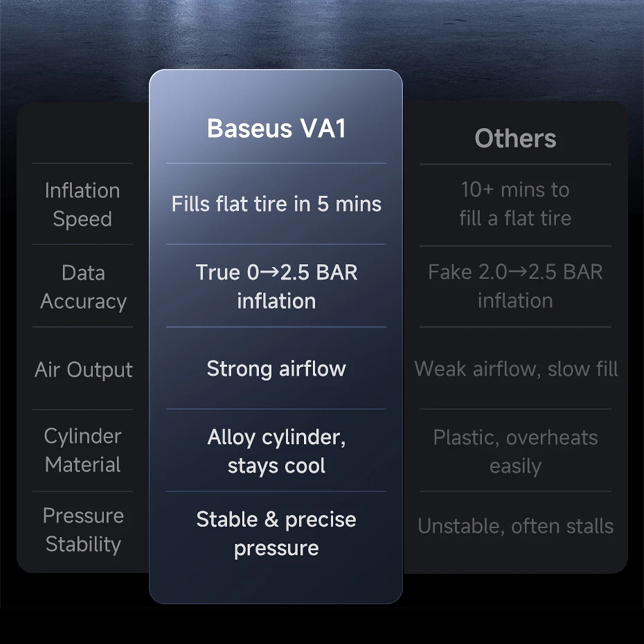Viewport: 644px width, 644px height.
Task: Click the Baseus VA1 column header
Action: [x=276, y=129]
